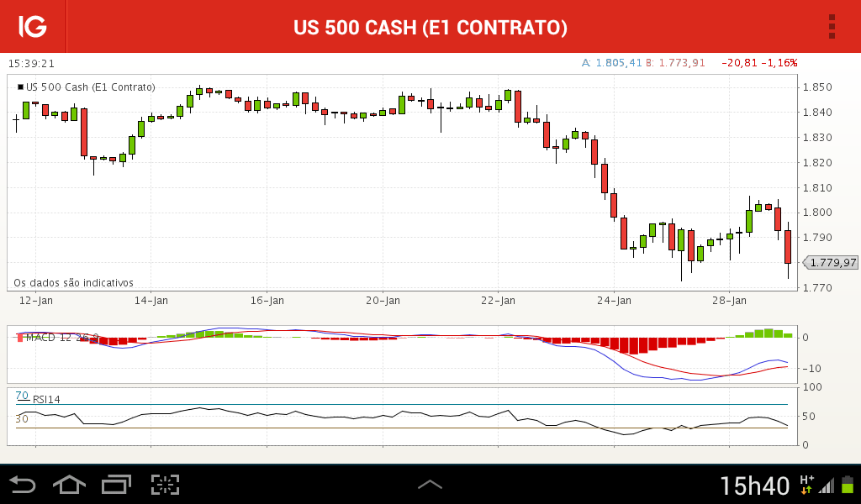Tap the US 500 Cash chart legend
Viewport: 861px width, 504px height.
click(87, 87)
